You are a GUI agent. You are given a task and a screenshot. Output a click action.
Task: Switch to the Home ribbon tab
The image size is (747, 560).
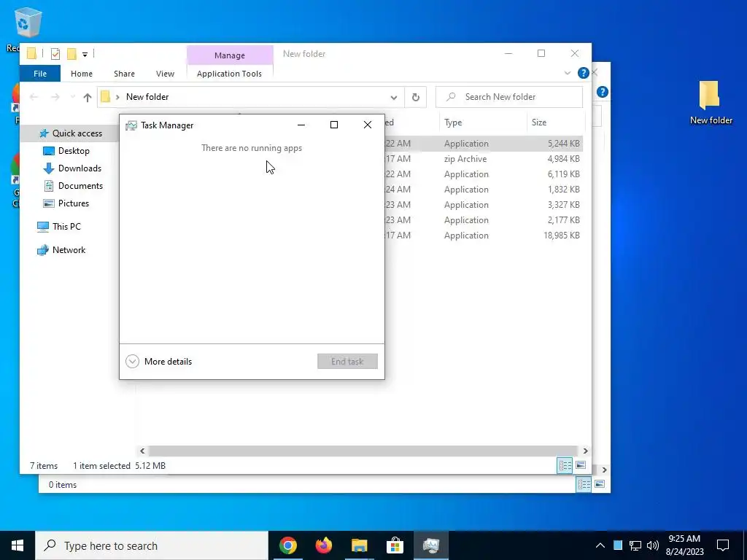coord(82,74)
